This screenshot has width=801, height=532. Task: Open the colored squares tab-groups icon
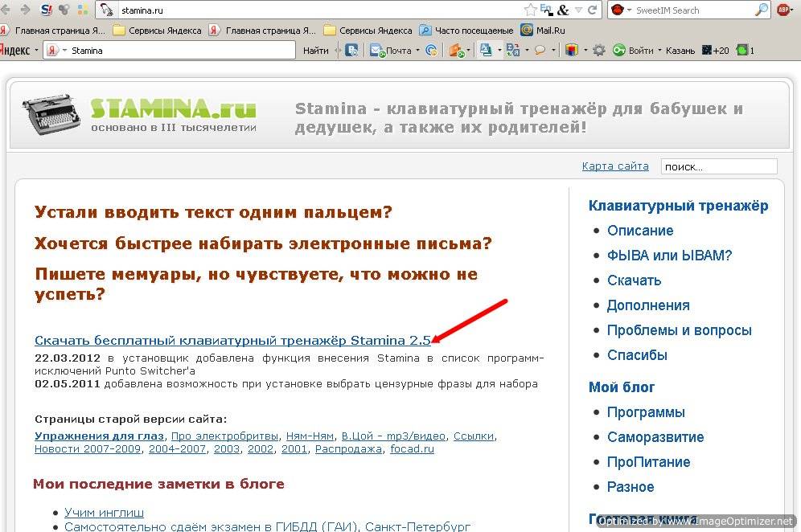pos(82,10)
